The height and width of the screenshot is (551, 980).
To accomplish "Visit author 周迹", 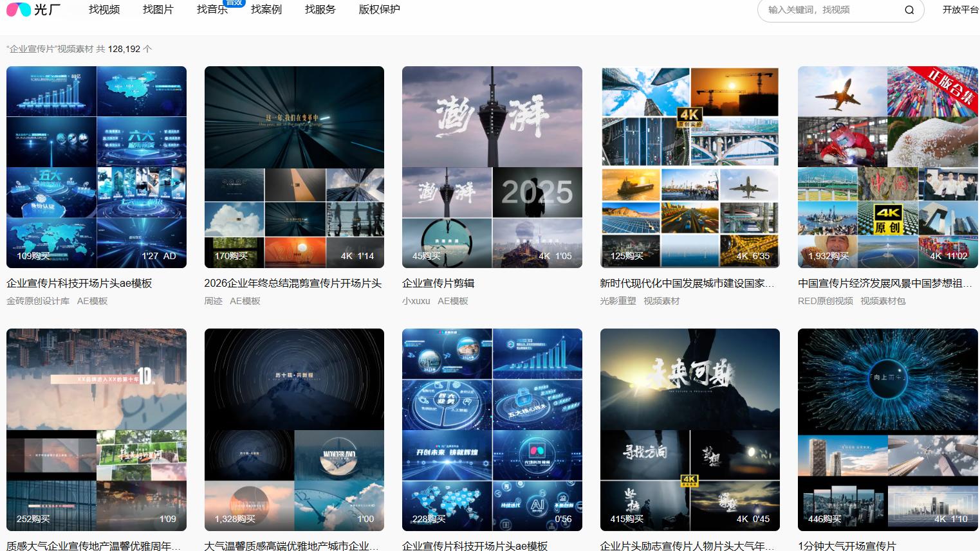I will [x=213, y=301].
